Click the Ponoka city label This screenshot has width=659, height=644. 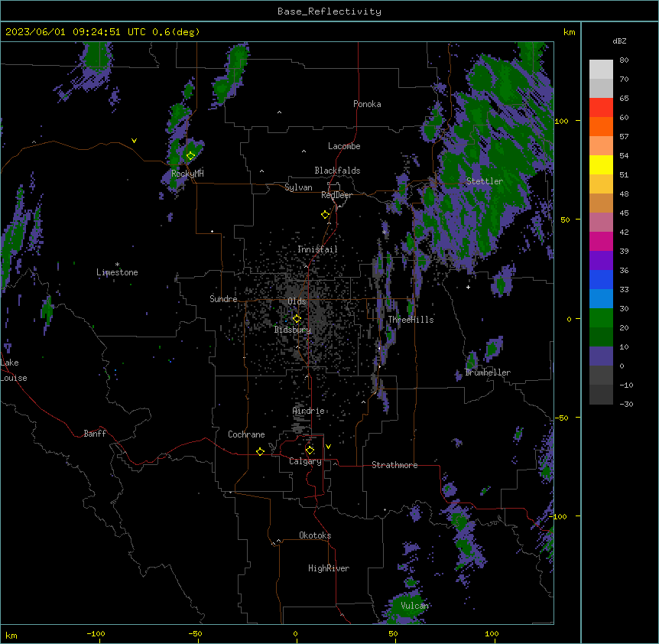pos(367,104)
